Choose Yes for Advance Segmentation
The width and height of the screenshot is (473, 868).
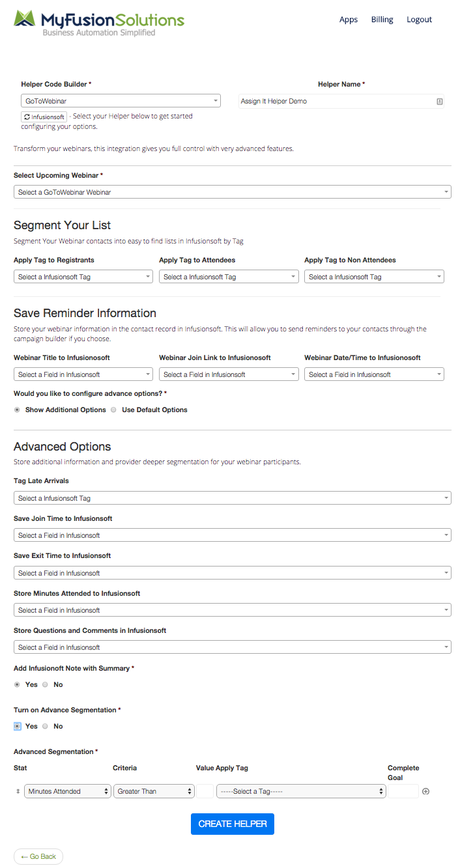point(17,726)
